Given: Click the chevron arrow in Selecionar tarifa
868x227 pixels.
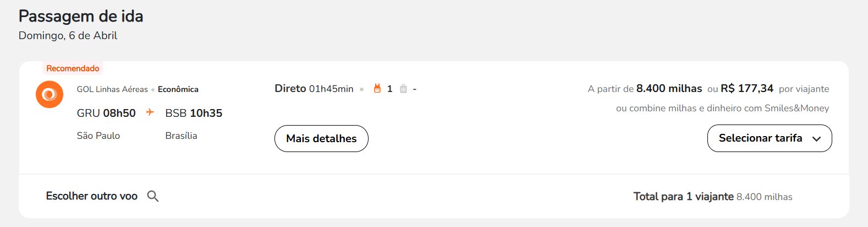Looking at the screenshot, I should click(817, 139).
